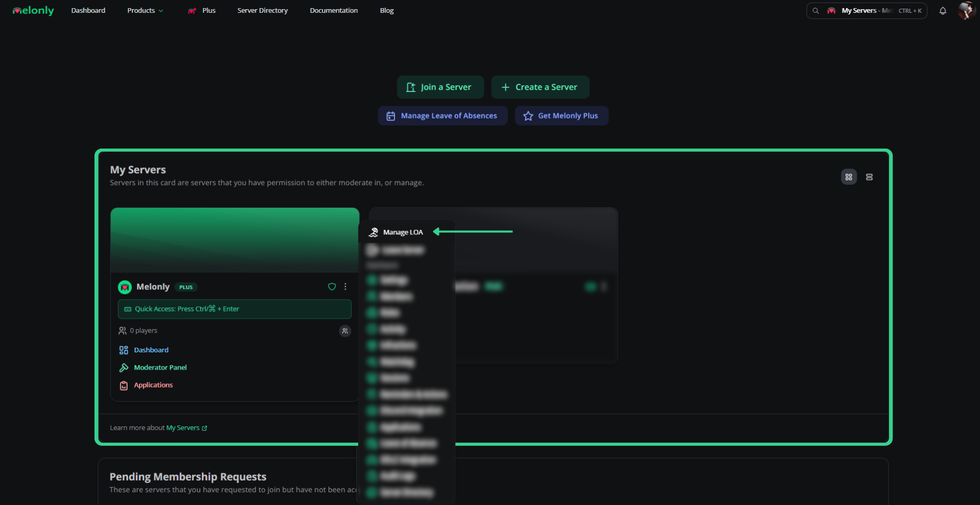The height and width of the screenshot is (505, 980).
Task: Click Quick Access bar on Melonly card
Action: (235, 309)
